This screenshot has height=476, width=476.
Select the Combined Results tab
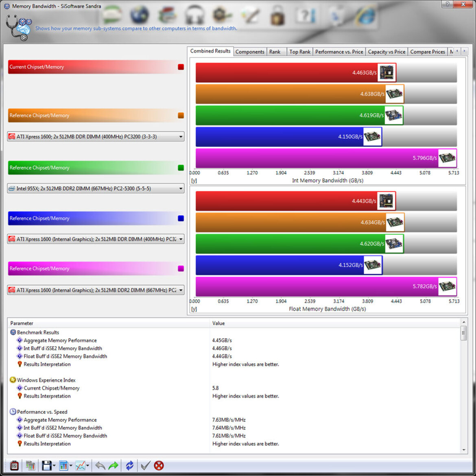[210, 51]
